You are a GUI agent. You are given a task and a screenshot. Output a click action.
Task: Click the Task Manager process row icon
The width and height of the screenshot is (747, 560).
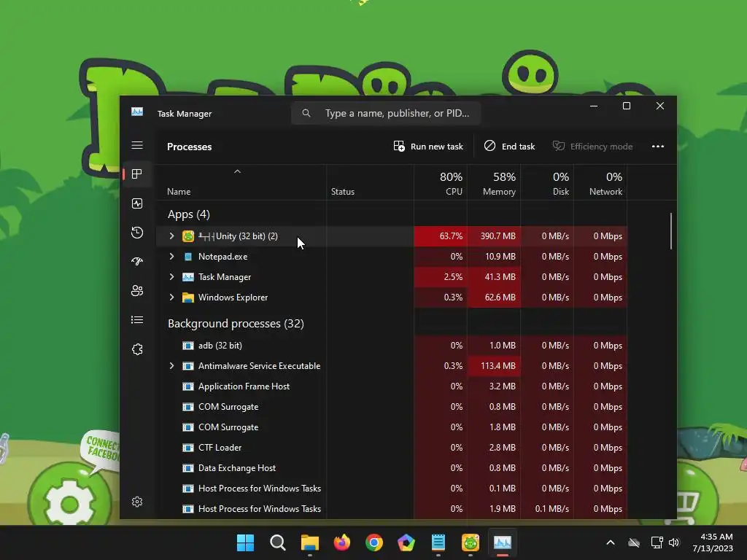[x=188, y=277]
